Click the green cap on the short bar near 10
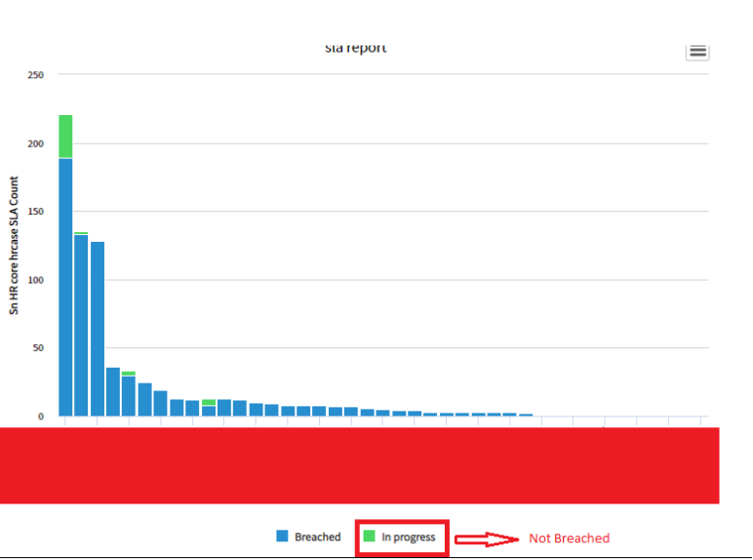753x560 pixels. pyautogui.click(x=209, y=403)
